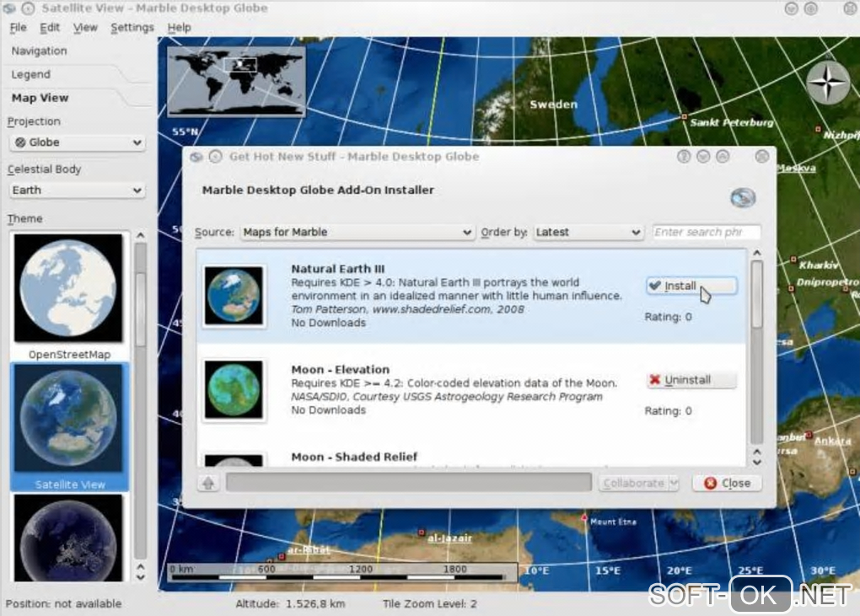The height and width of the screenshot is (616, 860).
Task: Switch to the Navigation tab
Action: coord(39,51)
